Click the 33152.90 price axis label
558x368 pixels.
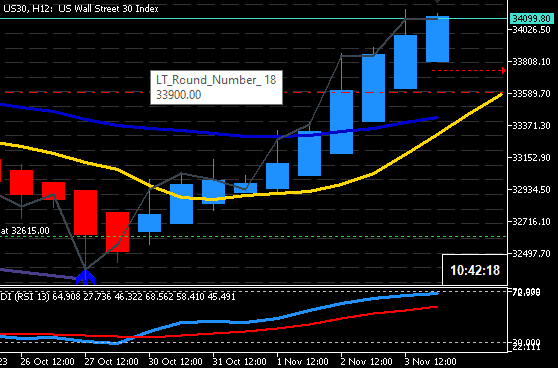coord(531,157)
